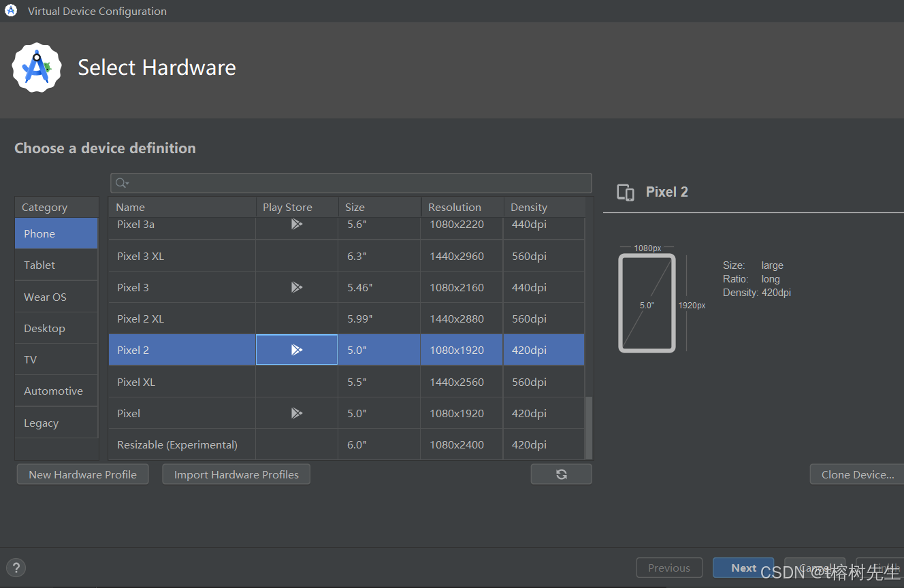Screen dimensions: 904x588
Task: Open the help question mark icon
Action: pos(16,568)
